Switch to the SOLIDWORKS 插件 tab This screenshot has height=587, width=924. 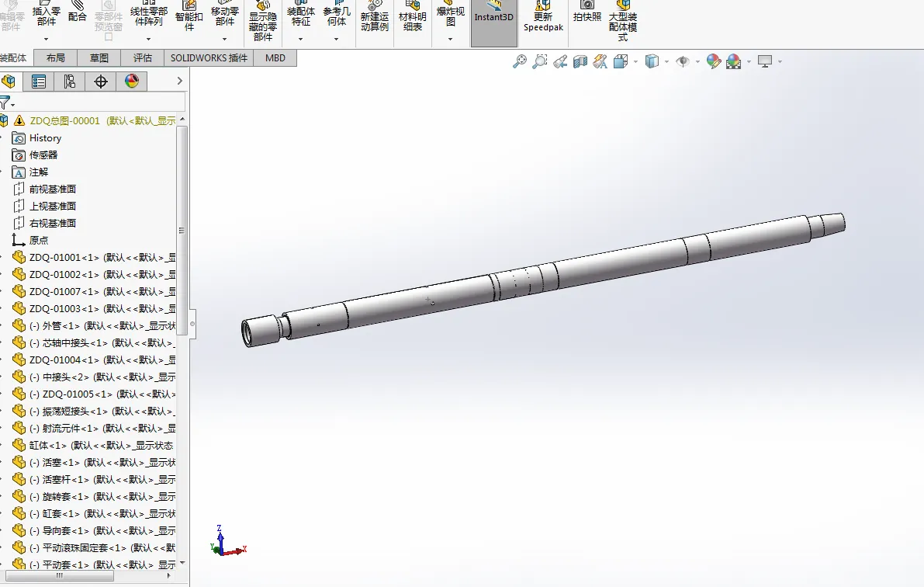click(209, 57)
